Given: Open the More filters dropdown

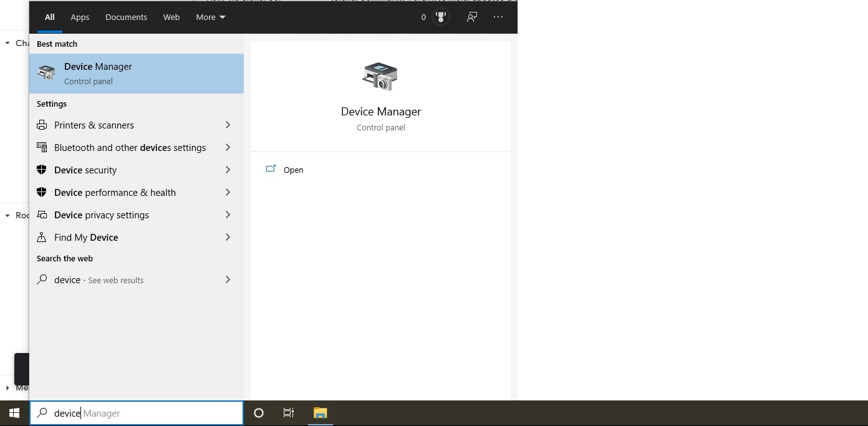Looking at the screenshot, I should (x=211, y=17).
